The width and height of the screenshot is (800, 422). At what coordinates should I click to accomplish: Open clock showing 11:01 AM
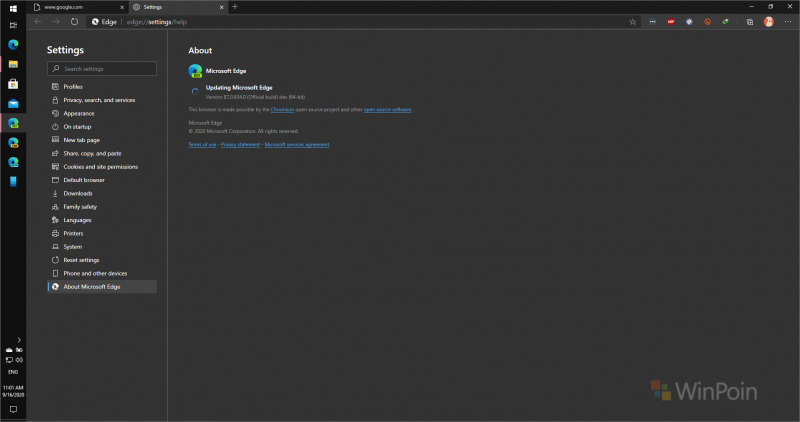coord(13,391)
